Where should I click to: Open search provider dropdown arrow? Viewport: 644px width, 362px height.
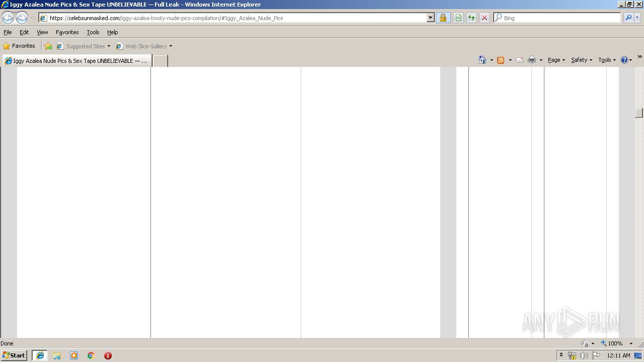[x=637, y=18]
